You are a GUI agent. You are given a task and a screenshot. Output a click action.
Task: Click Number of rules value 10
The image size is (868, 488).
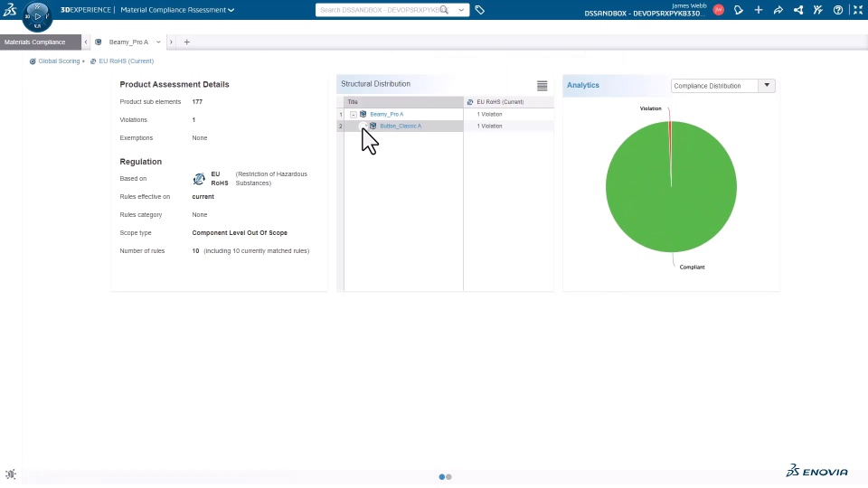click(x=195, y=251)
